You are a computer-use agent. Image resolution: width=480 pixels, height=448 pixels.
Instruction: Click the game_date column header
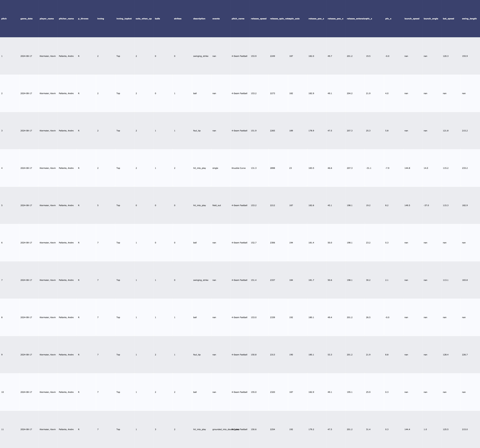[x=26, y=19]
